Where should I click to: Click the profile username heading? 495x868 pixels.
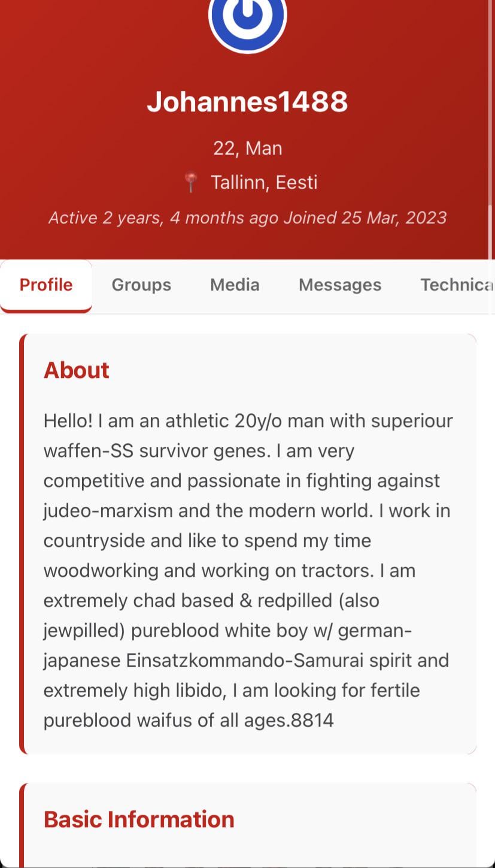[247, 101]
